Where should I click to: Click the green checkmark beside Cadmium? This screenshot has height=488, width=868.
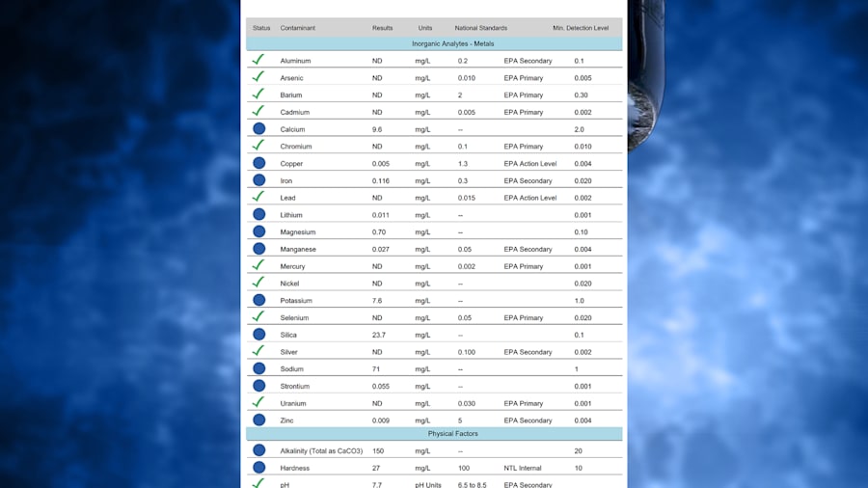(x=258, y=111)
